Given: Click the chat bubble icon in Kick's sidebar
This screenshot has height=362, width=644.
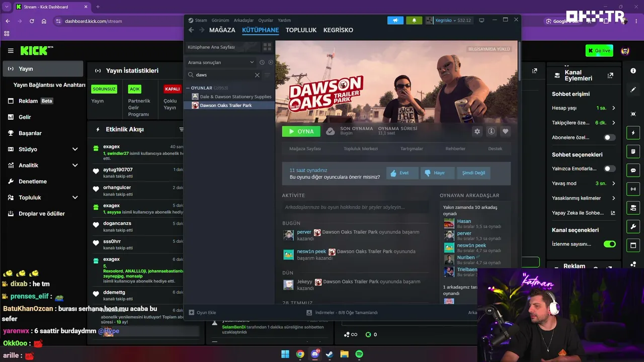Looking at the screenshot, I should click(633, 170).
